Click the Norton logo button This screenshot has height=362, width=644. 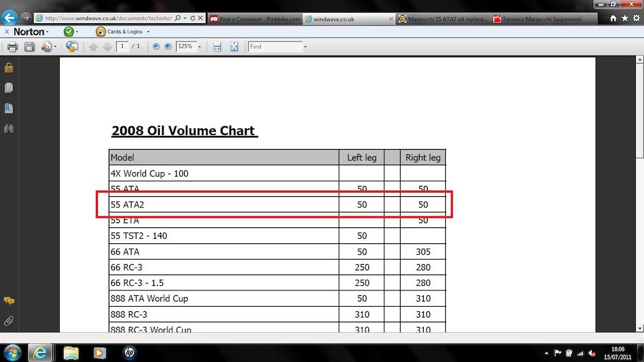click(x=29, y=31)
